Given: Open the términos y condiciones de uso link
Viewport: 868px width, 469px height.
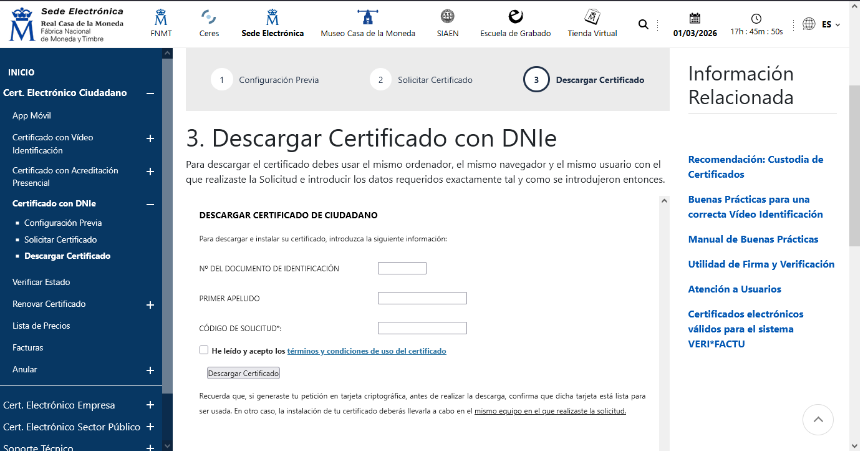Looking at the screenshot, I should click(366, 351).
